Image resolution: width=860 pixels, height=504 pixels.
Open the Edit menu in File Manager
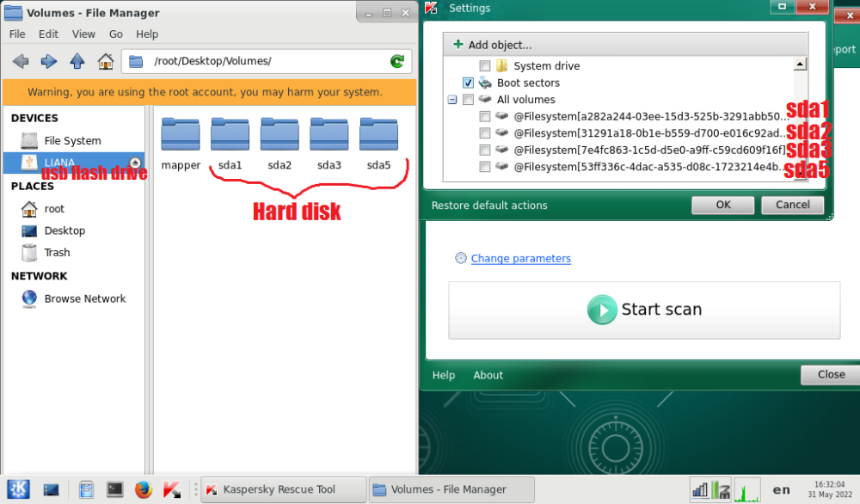(x=48, y=34)
